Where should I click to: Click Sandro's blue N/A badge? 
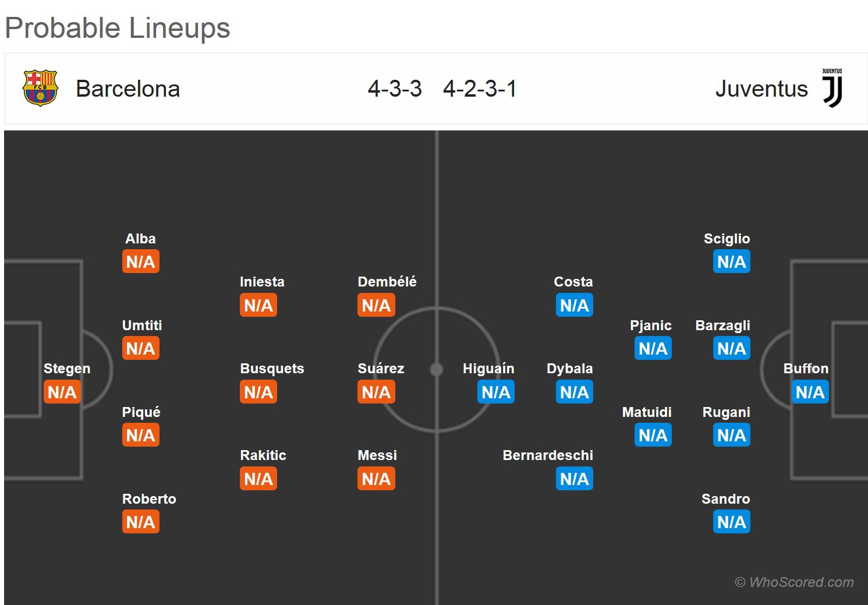731,522
